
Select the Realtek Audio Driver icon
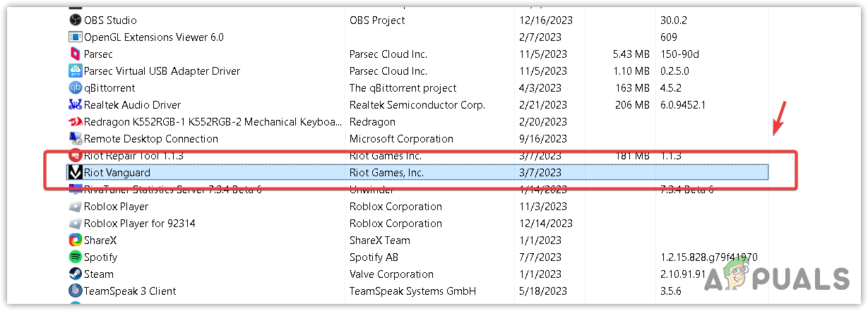(x=76, y=105)
